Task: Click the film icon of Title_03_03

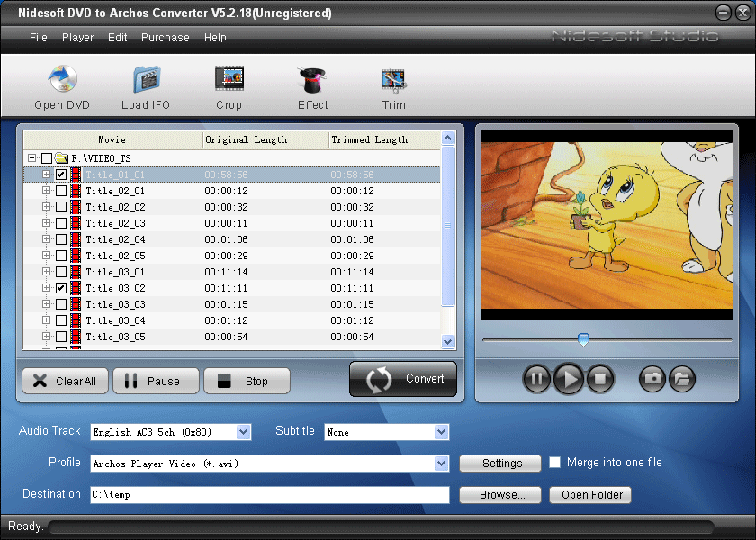Action: (x=76, y=304)
